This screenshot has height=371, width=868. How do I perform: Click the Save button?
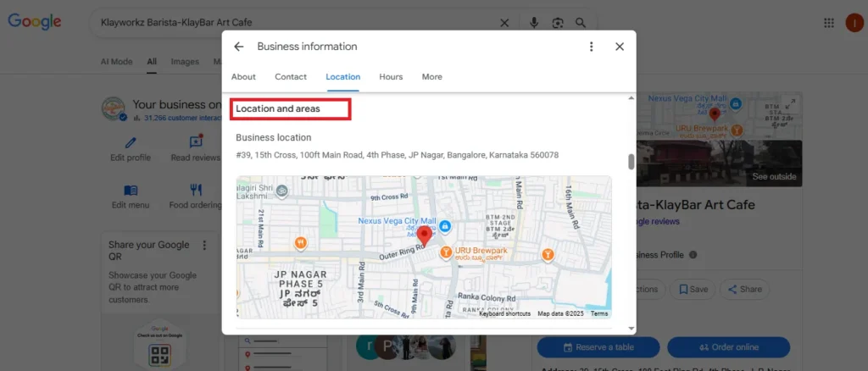(693, 289)
